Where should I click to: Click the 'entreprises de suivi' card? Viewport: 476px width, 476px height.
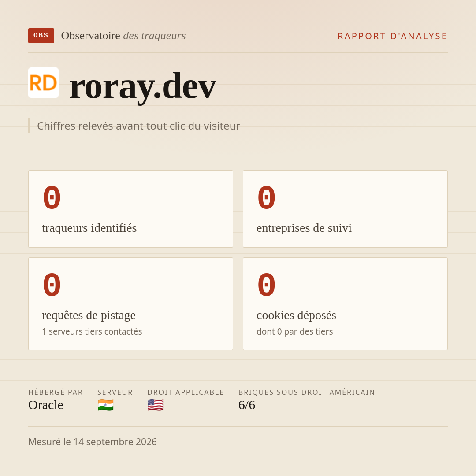pos(345,209)
